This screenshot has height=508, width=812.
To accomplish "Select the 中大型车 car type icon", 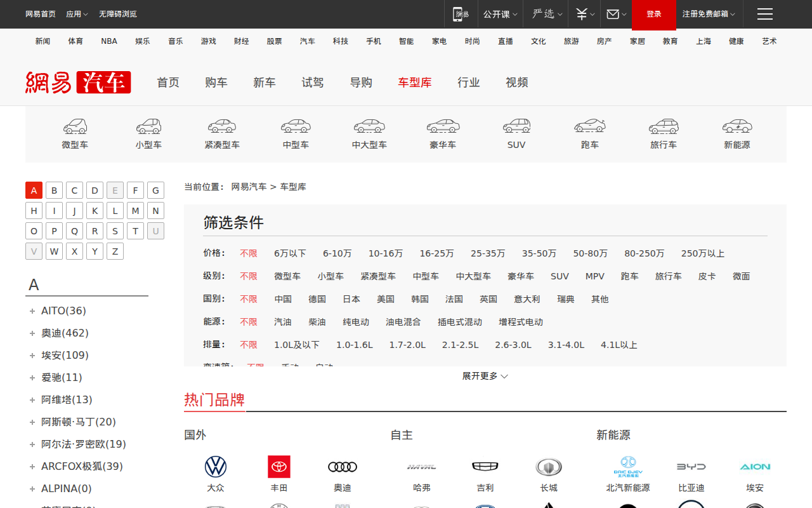I will (369, 126).
